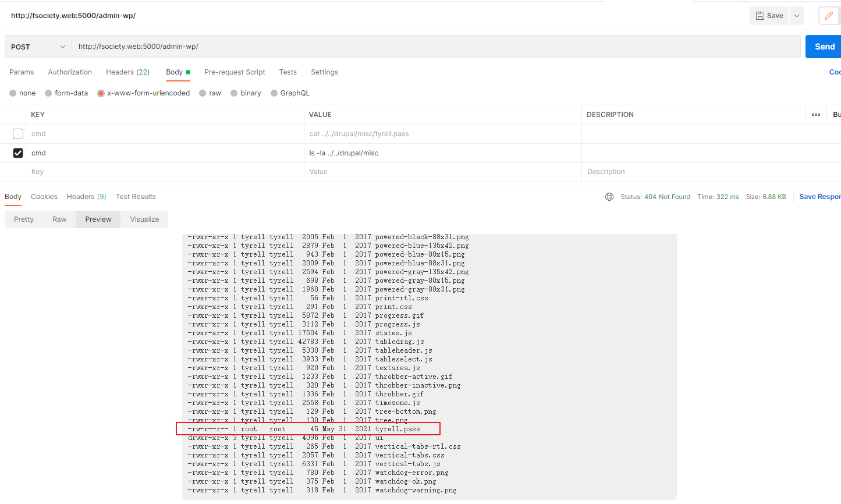
Task: Click the throbber-inactive.png listing row
Action: (x=324, y=385)
